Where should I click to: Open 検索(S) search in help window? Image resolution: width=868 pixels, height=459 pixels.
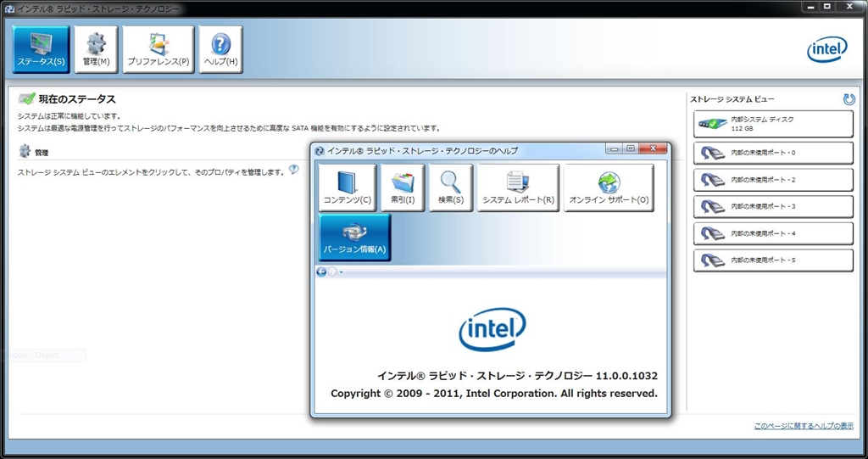[x=451, y=188]
